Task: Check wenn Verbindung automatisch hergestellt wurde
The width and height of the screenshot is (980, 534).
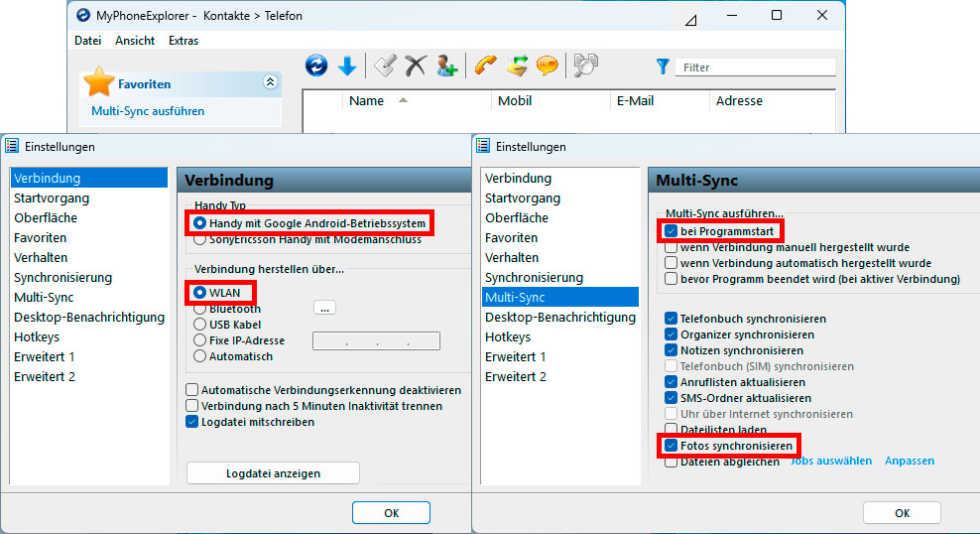Action: coord(671,263)
